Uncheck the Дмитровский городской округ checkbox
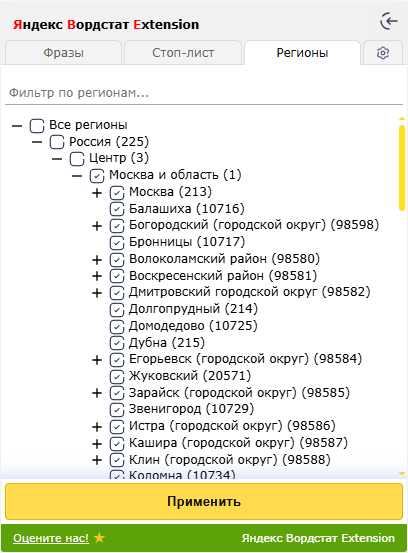This screenshot has width=408, height=553. point(117,293)
